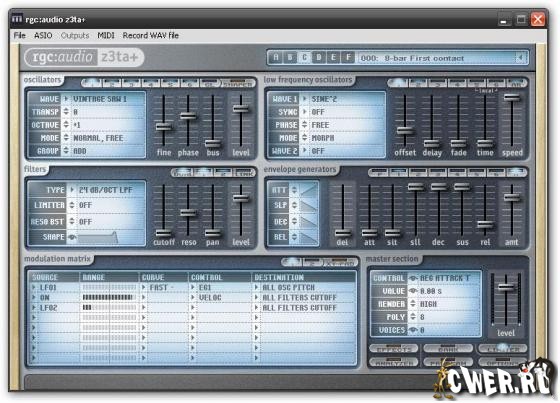Click the VOICES eye icon
560x403 pixels.
click(413, 330)
